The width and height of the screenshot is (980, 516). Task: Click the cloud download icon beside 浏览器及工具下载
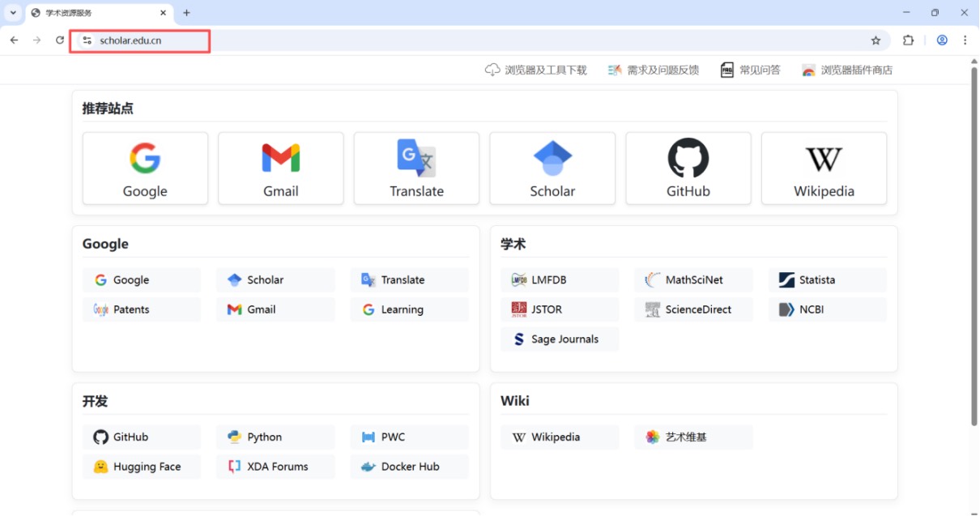492,70
